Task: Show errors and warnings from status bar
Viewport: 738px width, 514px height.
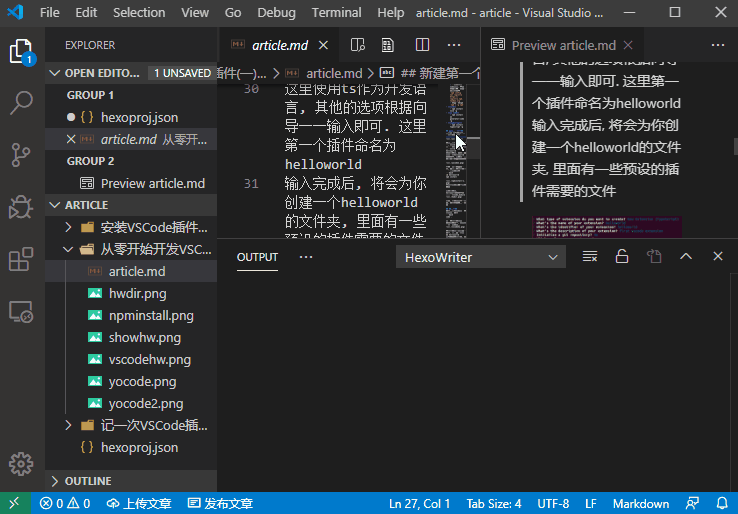Action: [65, 504]
